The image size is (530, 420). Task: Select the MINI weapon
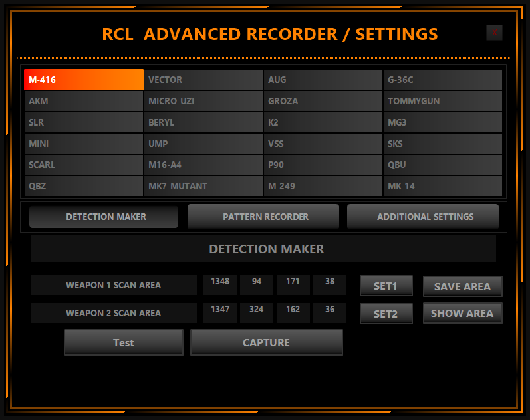pyautogui.click(x=84, y=144)
